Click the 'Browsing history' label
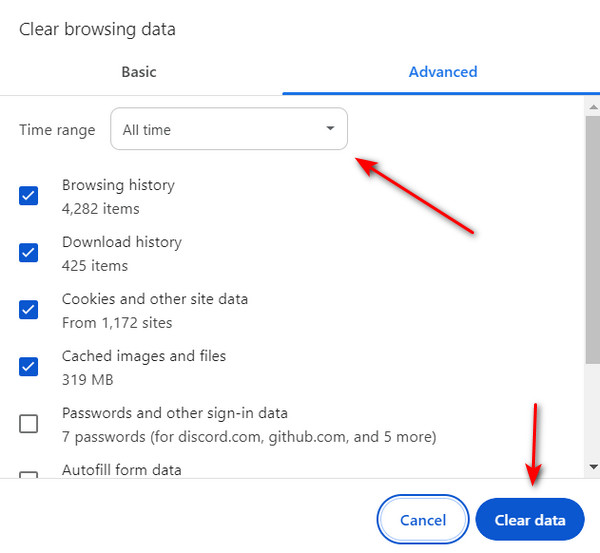 tap(118, 185)
